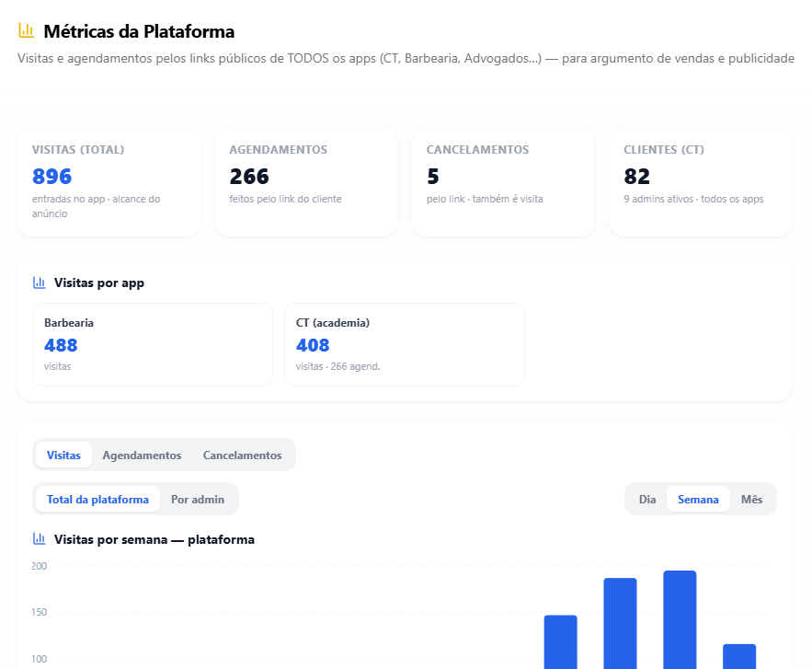
Task: Click the text "feitos pelo link do cliente"
Action: coord(285,199)
